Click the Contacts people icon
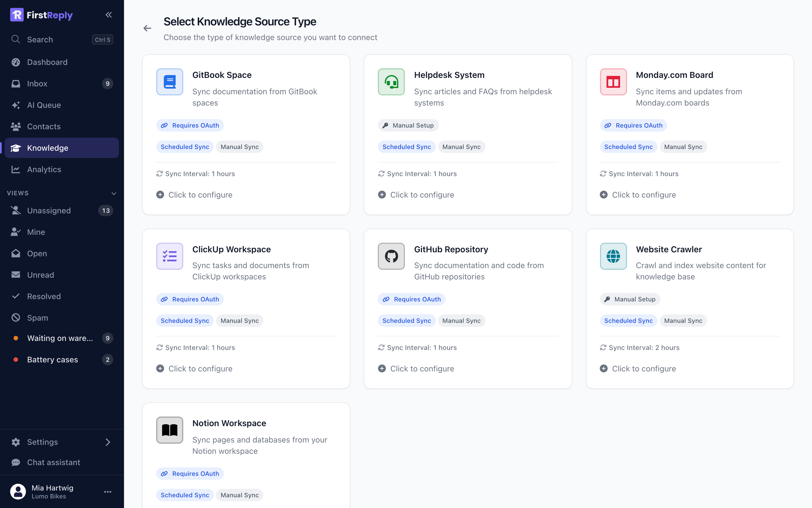 coord(16,127)
